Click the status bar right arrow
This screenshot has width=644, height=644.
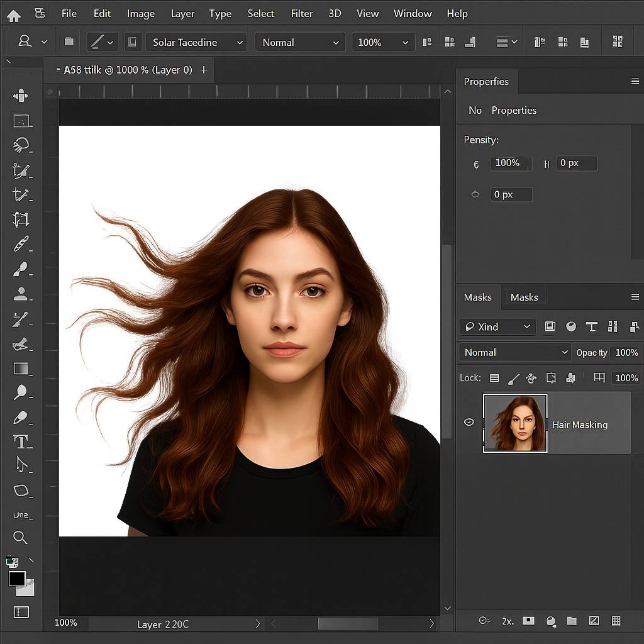(257, 624)
